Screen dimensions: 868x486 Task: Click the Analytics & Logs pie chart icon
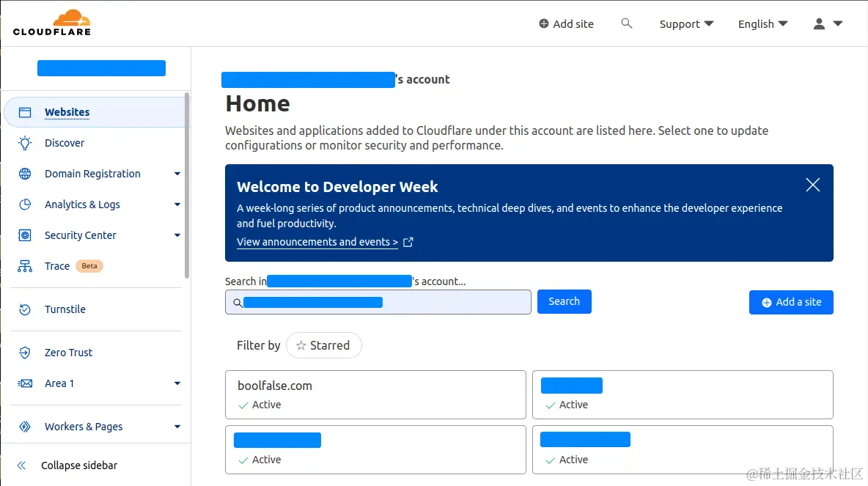(x=25, y=205)
